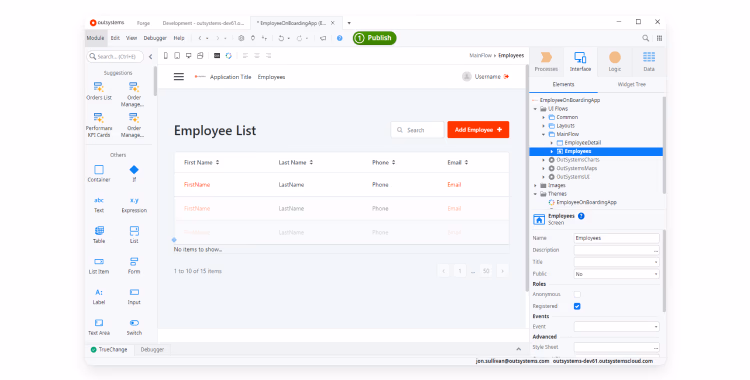
Task: Open the Help menu
Action: tap(179, 38)
